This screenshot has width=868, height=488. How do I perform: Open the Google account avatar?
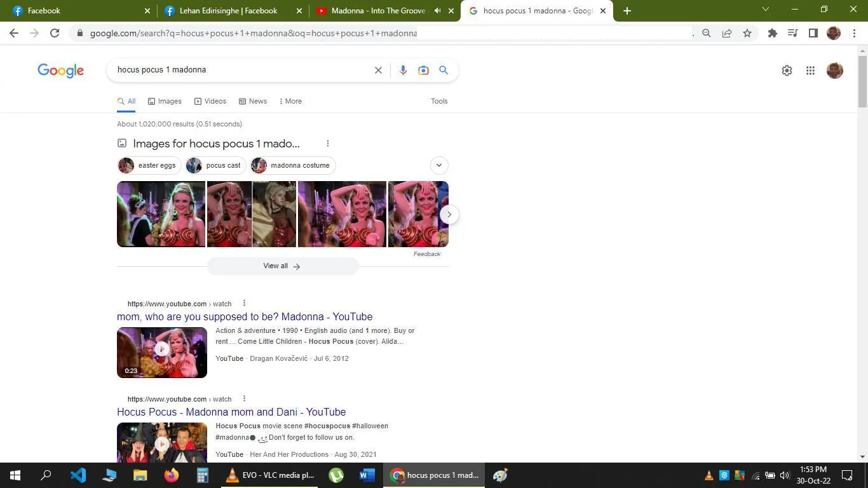(x=835, y=71)
